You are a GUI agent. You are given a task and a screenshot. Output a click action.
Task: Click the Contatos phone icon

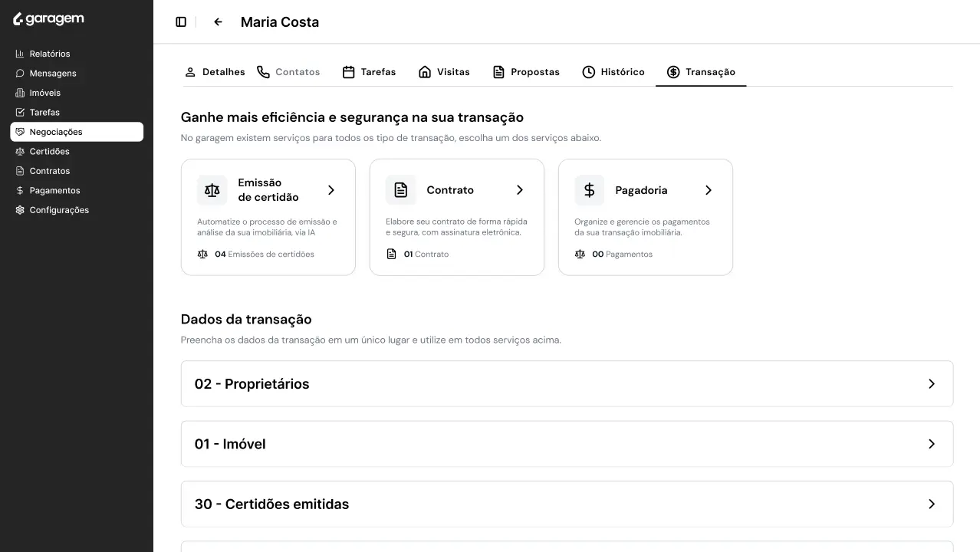point(263,72)
